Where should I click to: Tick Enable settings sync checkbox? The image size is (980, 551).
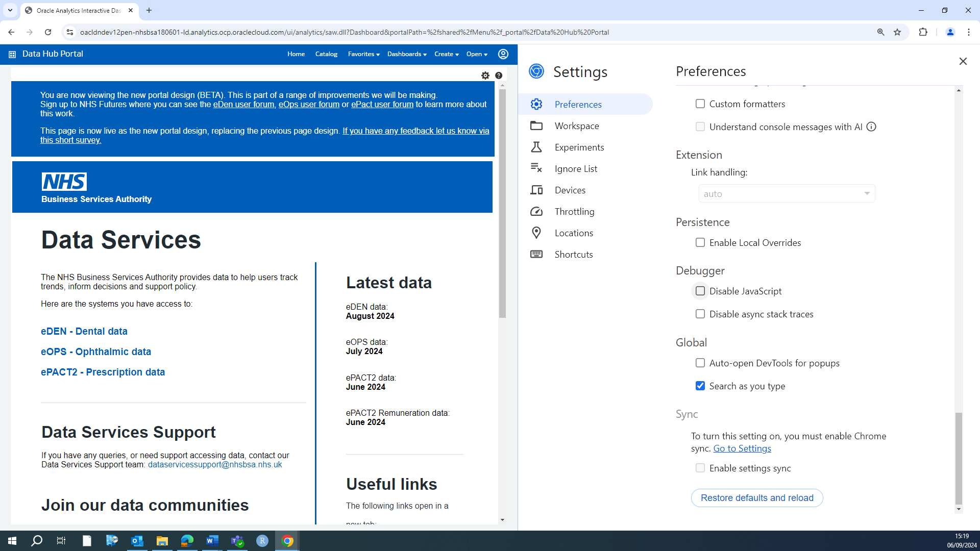point(700,468)
